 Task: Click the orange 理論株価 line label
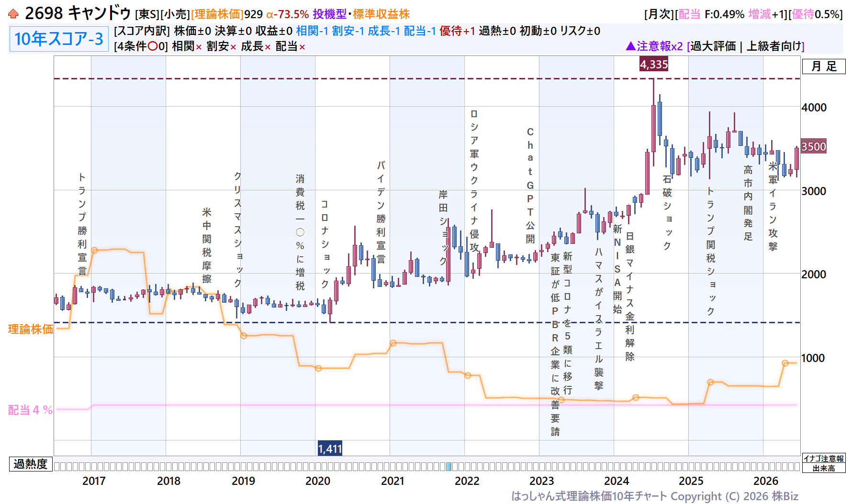[x=31, y=329]
